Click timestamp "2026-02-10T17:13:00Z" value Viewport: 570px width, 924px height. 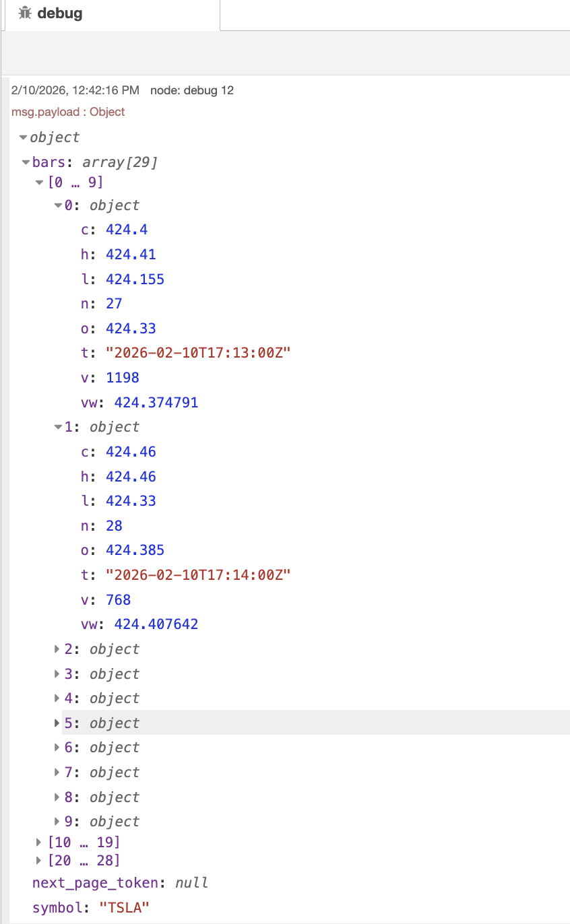(x=198, y=353)
